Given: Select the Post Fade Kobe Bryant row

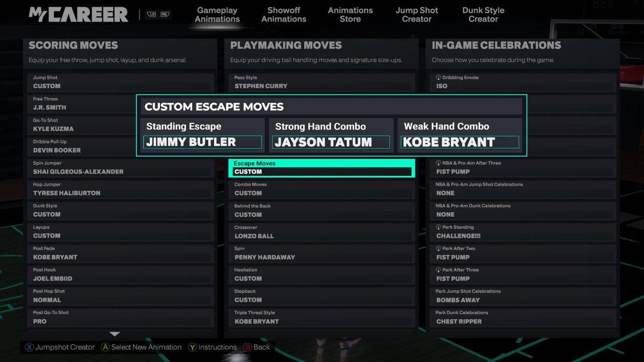Looking at the screenshot, I should click(120, 253).
